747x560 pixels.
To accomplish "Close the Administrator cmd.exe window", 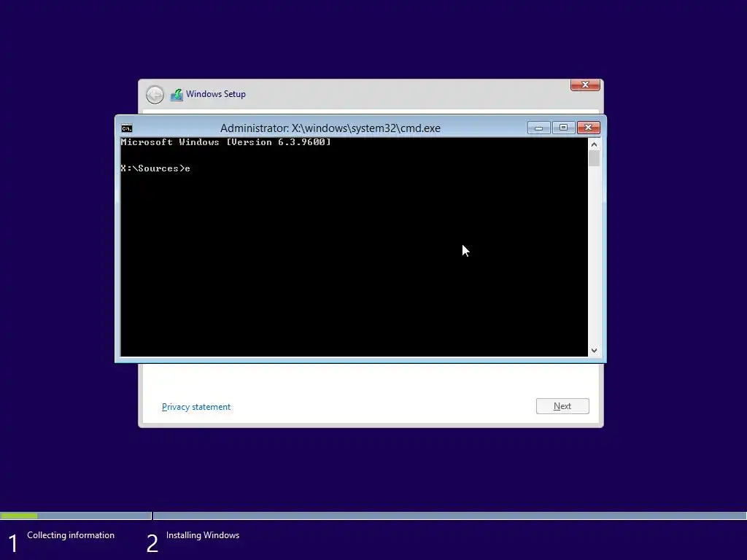I will tap(589, 128).
